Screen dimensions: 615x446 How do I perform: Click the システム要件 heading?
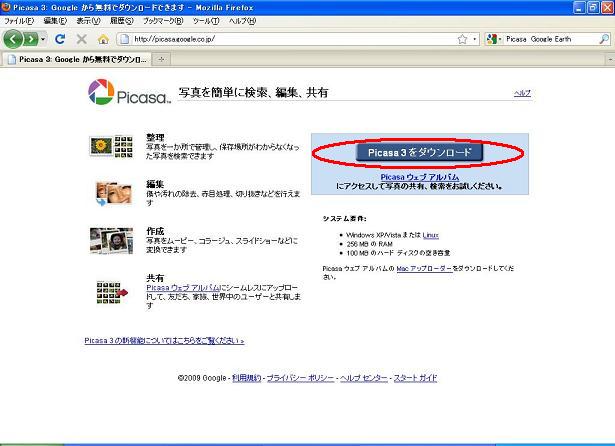tap(344, 218)
